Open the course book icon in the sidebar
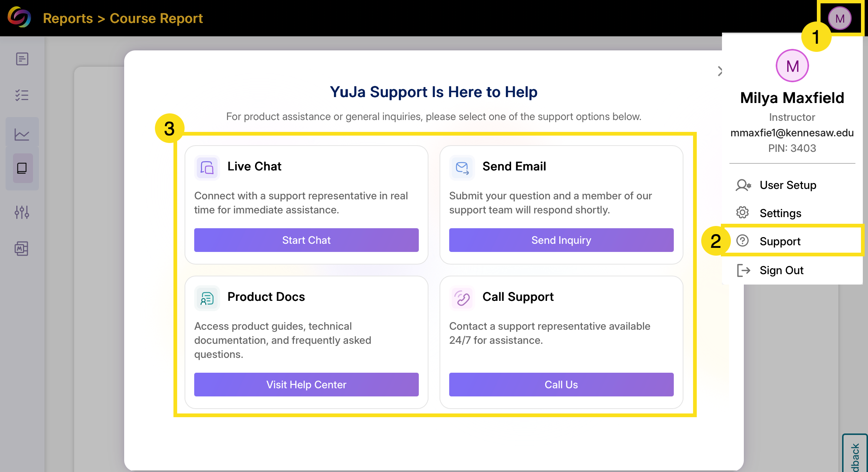The width and height of the screenshot is (868, 472). click(22, 169)
